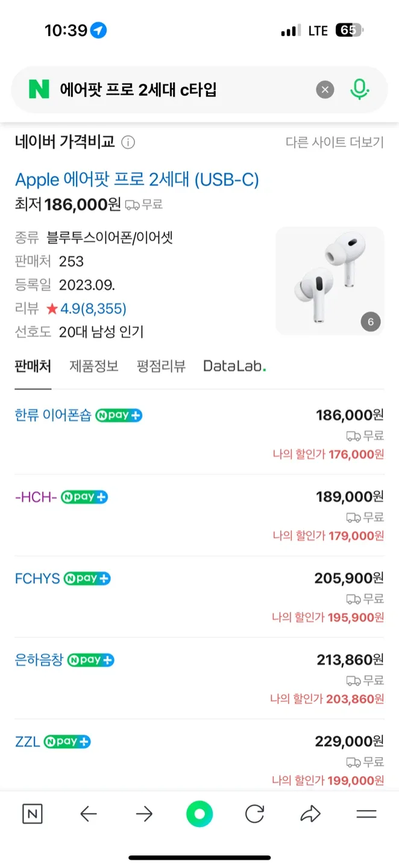Clear the search text with X button
This screenshot has height=868, width=399.
point(325,90)
